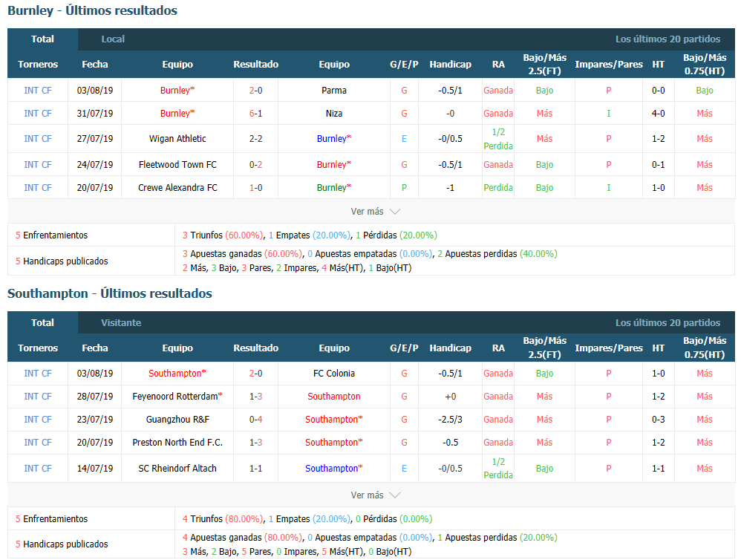Open INT CF link for FC Colonia match
The height and width of the screenshot is (560, 741).
[38, 374]
